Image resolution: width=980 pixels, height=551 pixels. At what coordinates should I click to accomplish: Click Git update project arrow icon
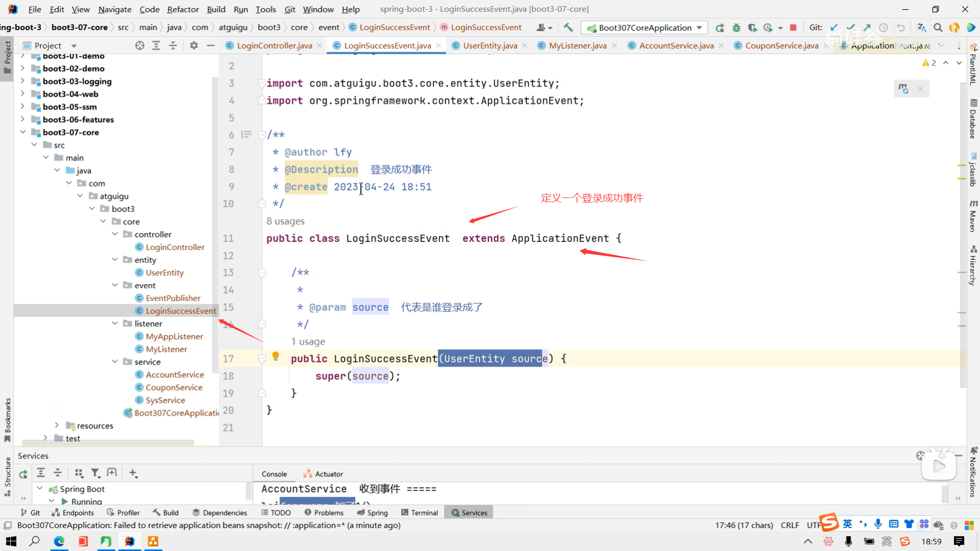coord(834,28)
